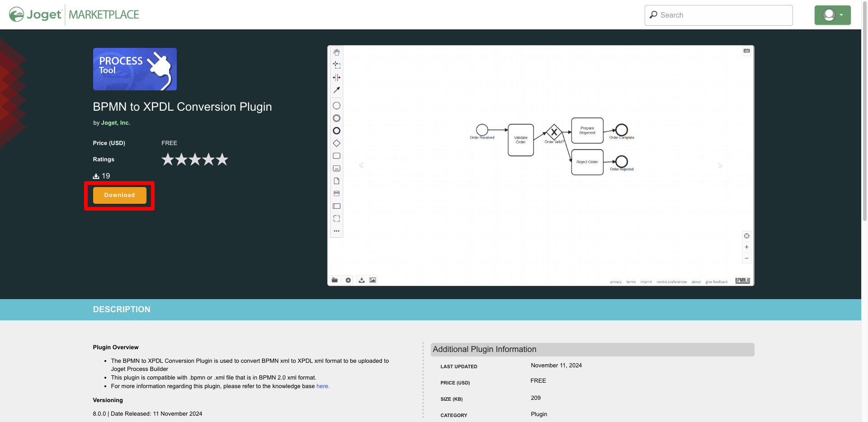The height and width of the screenshot is (422, 868).
Task: Click the download count icon beside 19
Action: 96,176
